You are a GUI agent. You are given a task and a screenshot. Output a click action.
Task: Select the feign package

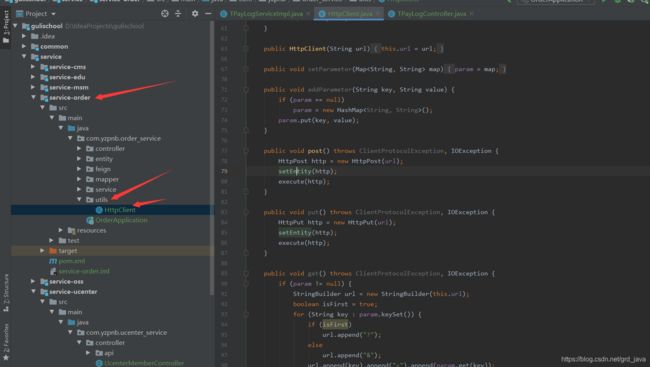click(x=103, y=169)
